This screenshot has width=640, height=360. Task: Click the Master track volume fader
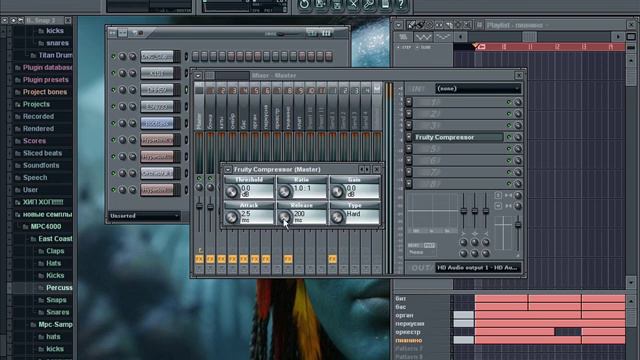click(x=199, y=207)
